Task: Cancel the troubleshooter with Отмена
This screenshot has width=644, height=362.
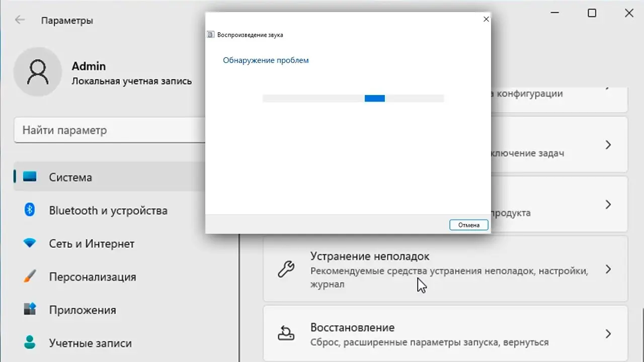Action: click(469, 225)
